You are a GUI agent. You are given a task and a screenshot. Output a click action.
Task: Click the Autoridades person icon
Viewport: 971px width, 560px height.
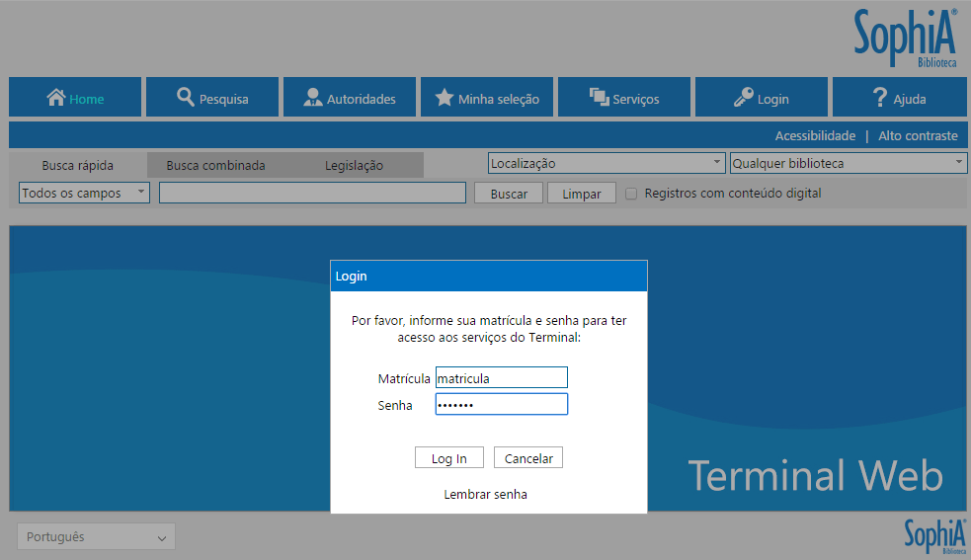click(313, 98)
